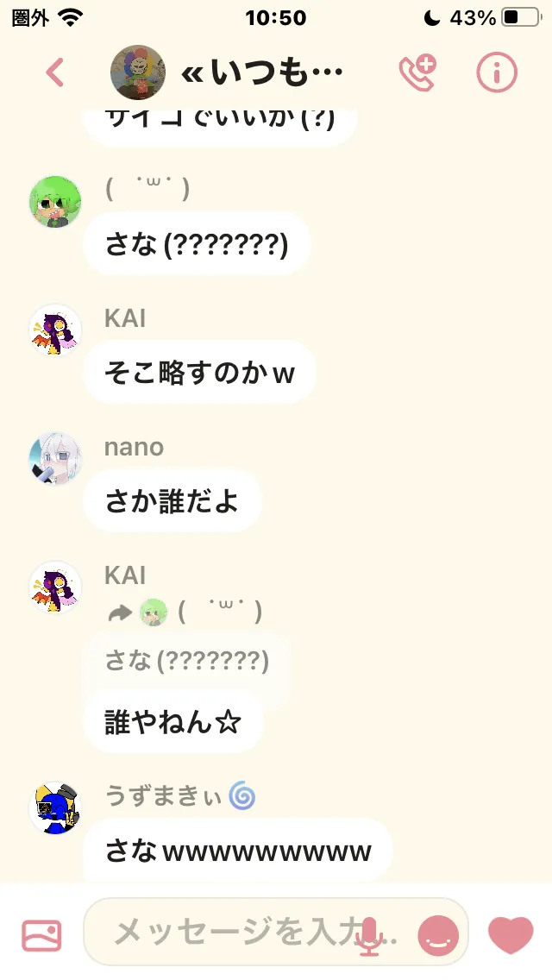Open nano's profile avatar

(56, 459)
